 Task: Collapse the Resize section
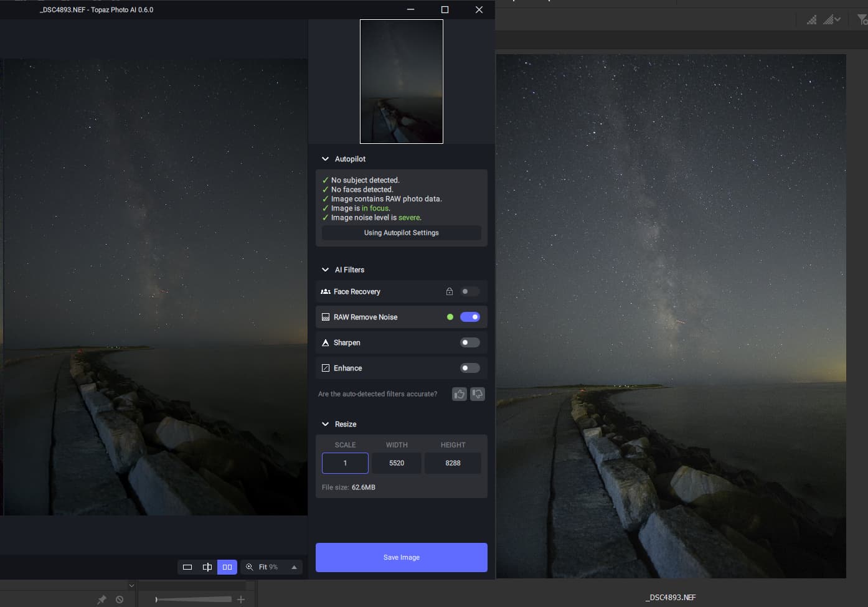click(325, 424)
